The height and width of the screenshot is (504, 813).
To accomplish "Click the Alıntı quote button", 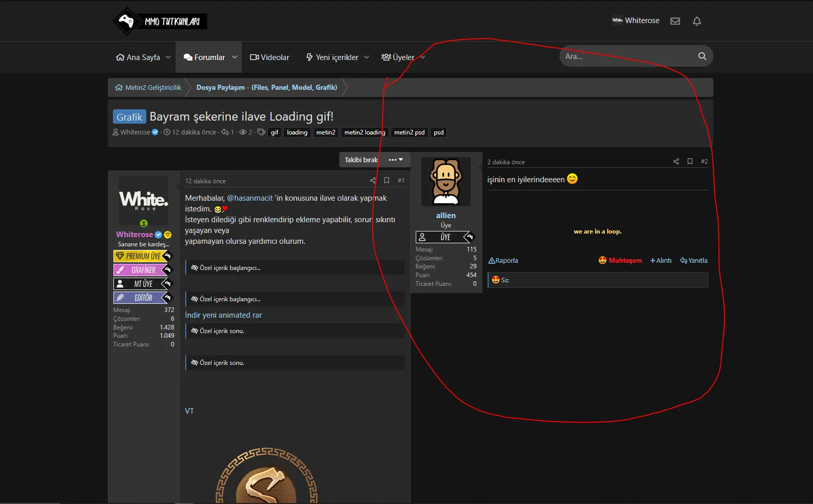I will pos(661,261).
